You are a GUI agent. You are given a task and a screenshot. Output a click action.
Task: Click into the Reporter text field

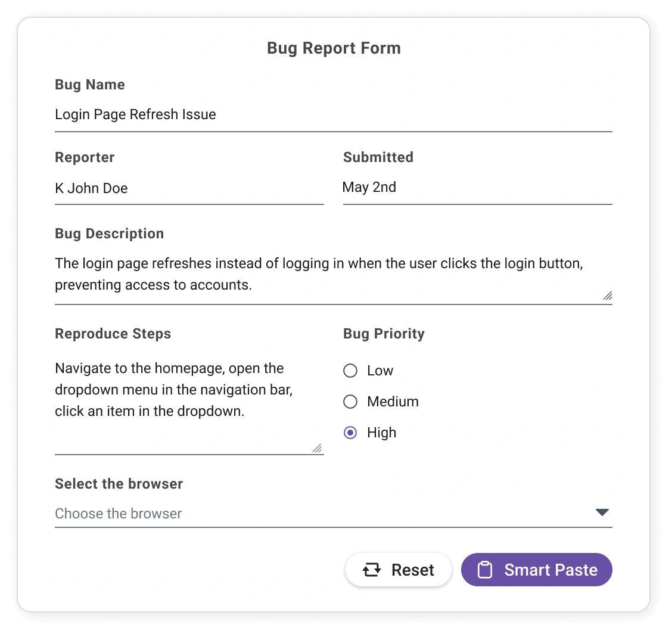click(x=189, y=188)
